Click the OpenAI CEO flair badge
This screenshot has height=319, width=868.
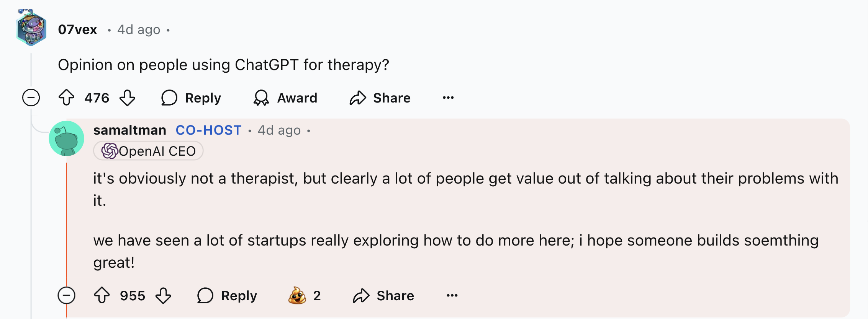[149, 151]
